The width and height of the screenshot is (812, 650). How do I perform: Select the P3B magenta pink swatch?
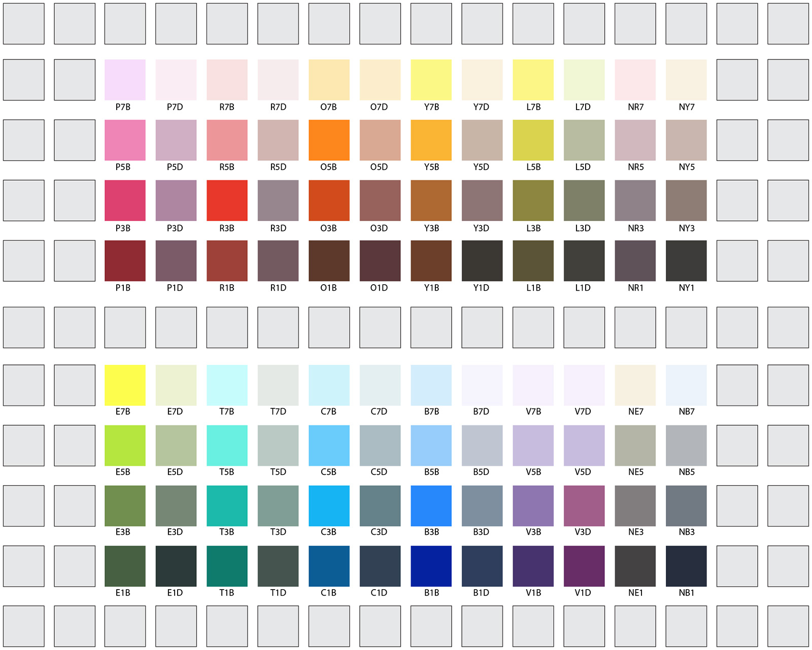pyautogui.click(x=125, y=200)
